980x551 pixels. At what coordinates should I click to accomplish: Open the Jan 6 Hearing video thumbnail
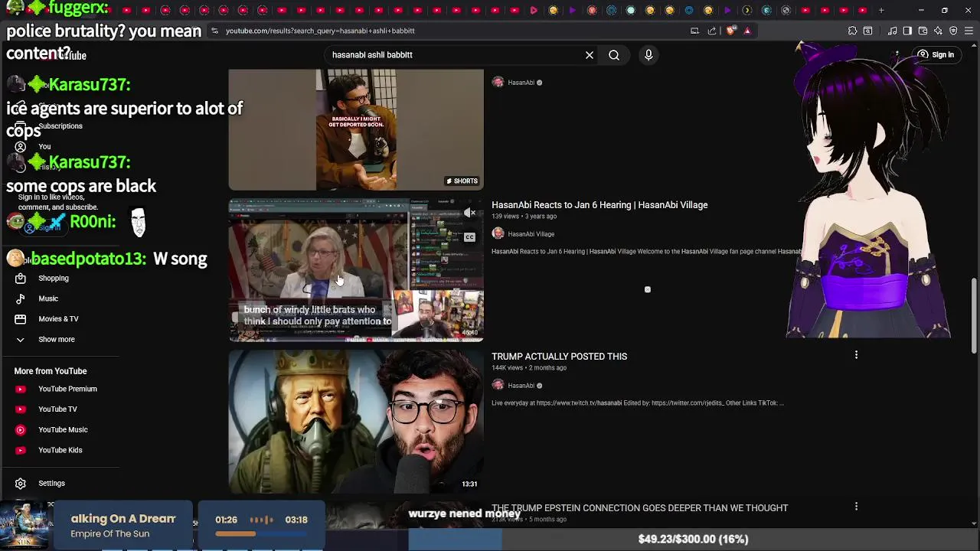tap(356, 270)
